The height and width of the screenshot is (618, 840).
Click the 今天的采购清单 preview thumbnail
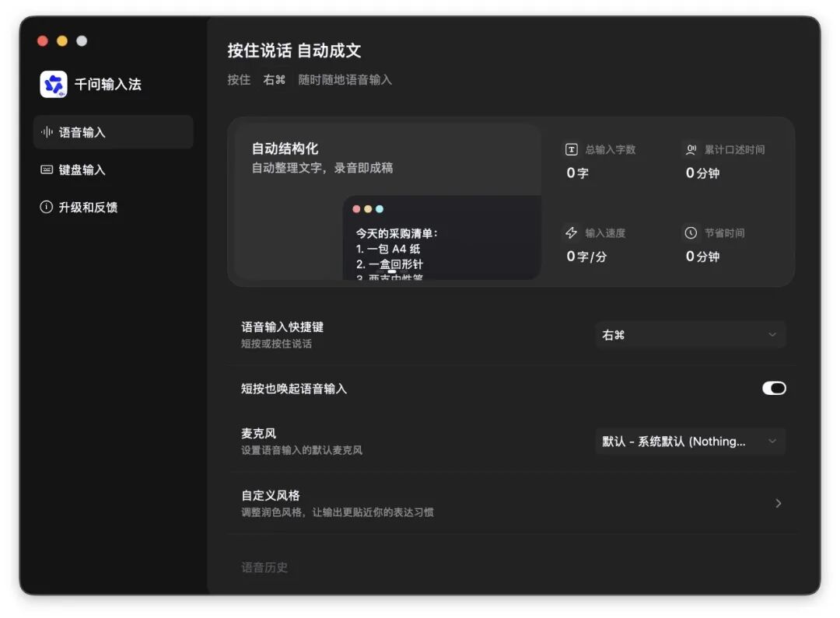[x=442, y=238]
